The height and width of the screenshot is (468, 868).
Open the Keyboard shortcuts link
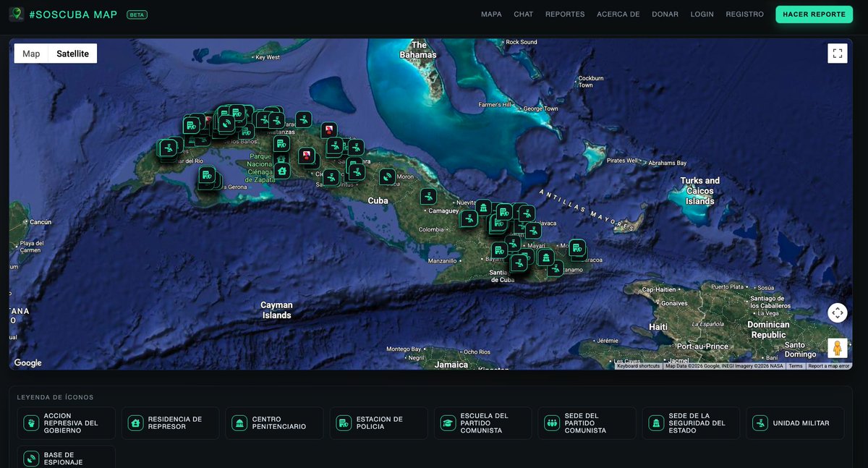[x=639, y=366]
